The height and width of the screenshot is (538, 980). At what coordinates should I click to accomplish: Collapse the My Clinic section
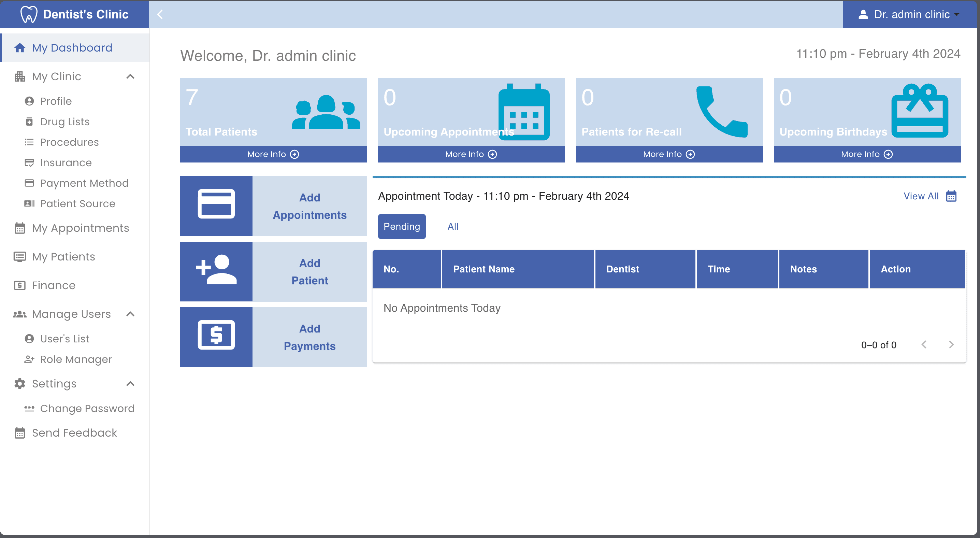pos(130,76)
